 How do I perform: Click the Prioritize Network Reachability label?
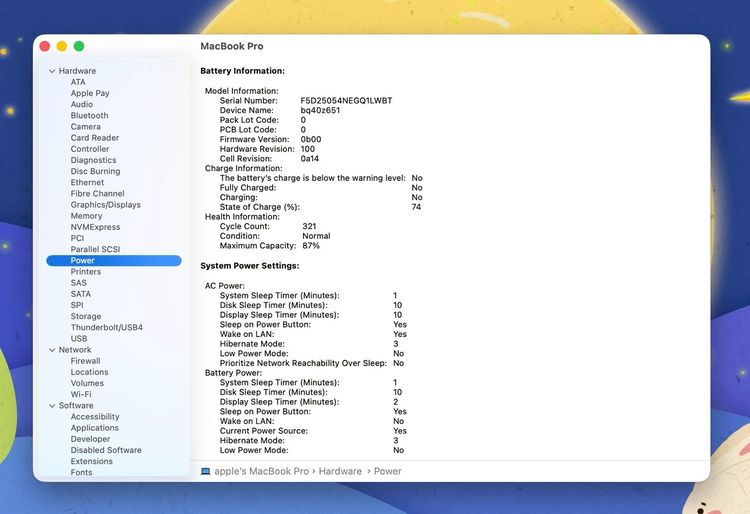point(303,363)
